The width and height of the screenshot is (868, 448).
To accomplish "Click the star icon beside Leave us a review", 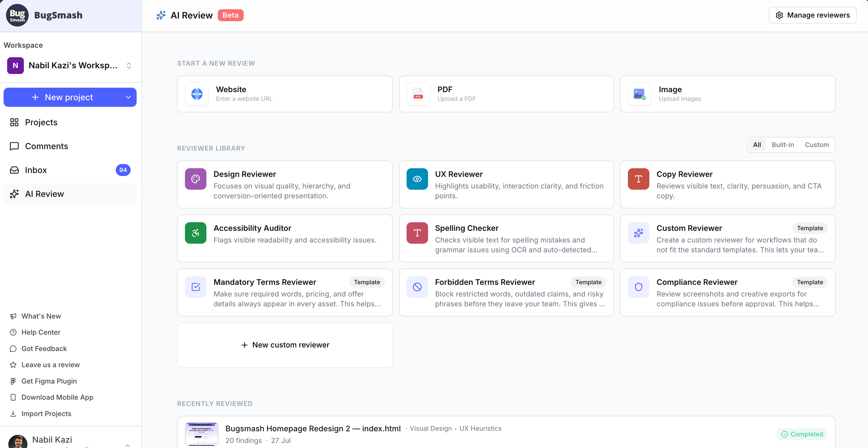I will click(x=13, y=365).
